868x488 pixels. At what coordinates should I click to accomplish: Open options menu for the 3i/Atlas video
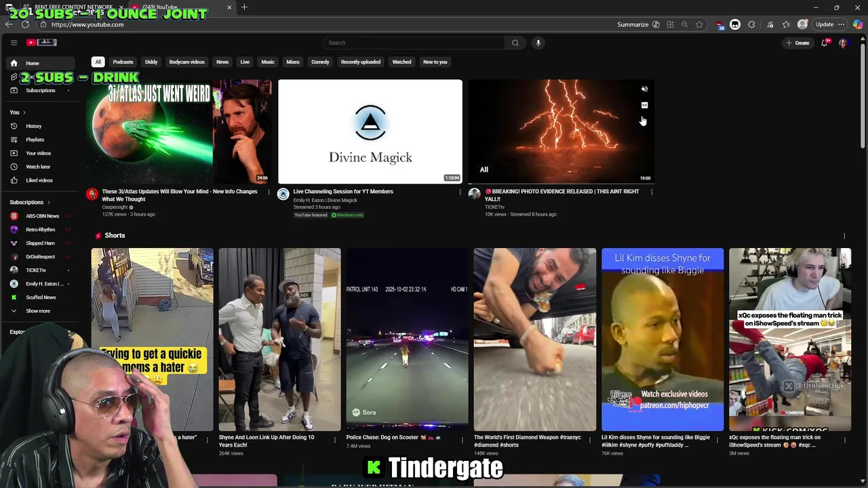click(x=269, y=192)
